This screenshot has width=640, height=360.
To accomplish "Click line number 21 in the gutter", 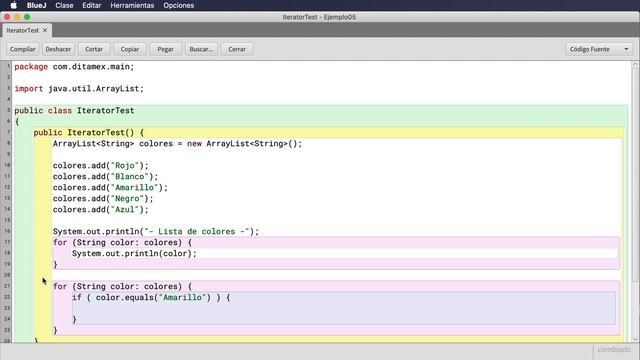I will [7, 286].
